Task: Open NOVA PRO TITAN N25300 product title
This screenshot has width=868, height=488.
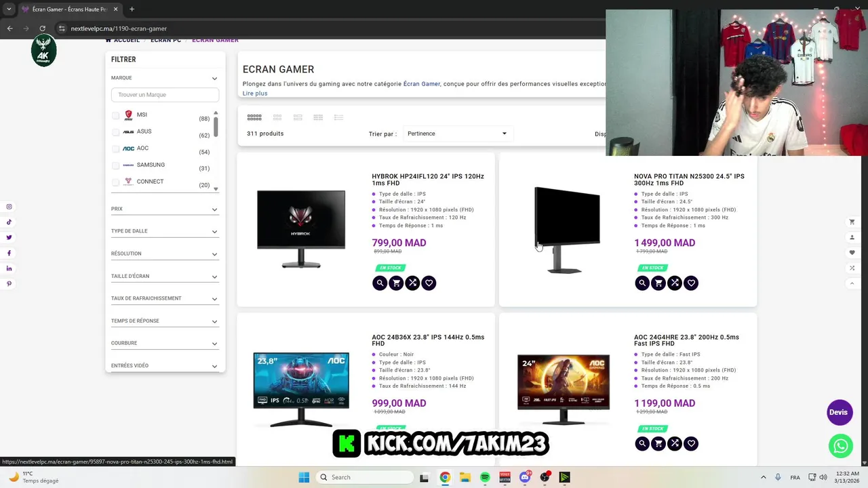Action: coord(689,180)
